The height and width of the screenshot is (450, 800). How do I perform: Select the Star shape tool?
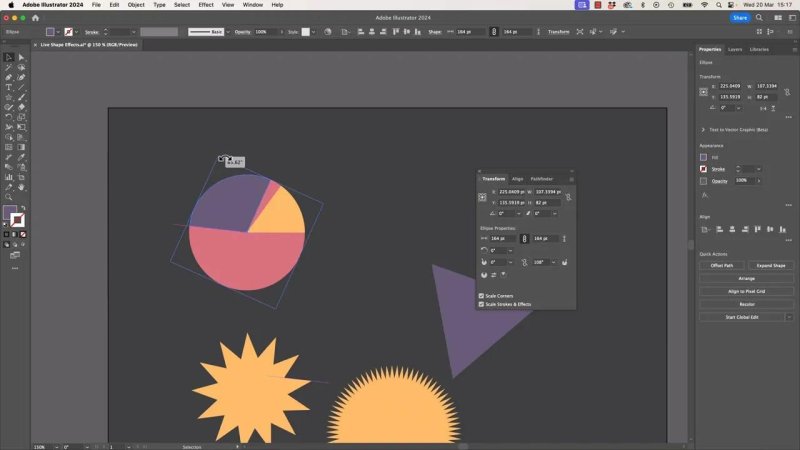click(x=9, y=97)
